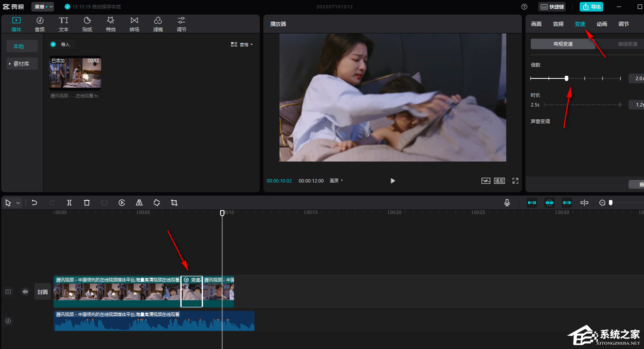644x349 pixels.
Task: Delete the selected clip with trash icon
Action: pos(87,202)
